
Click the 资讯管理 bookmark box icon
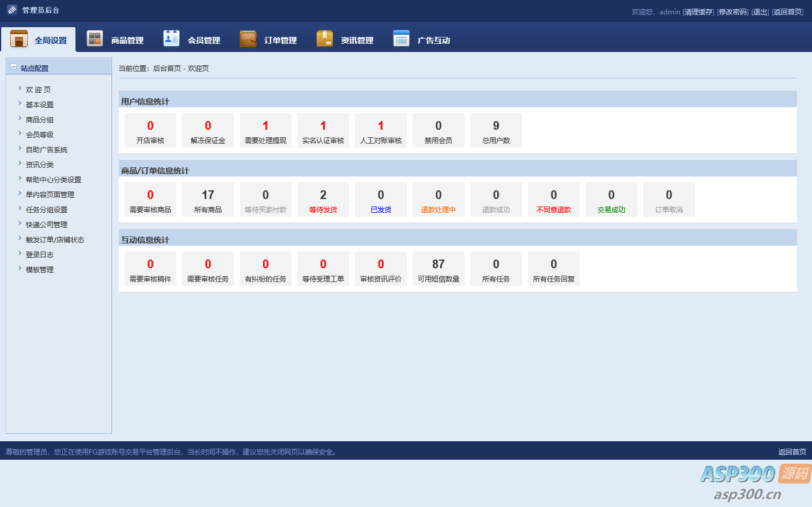[324, 38]
